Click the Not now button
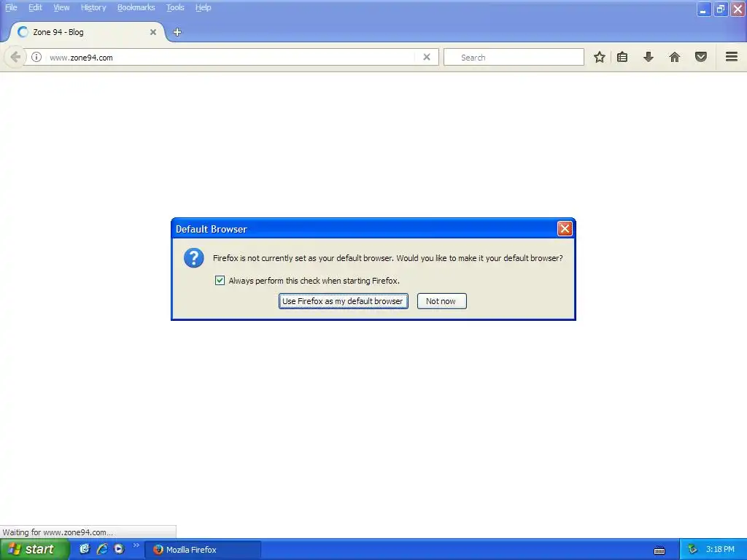The height and width of the screenshot is (560, 747). pyautogui.click(x=441, y=301)
